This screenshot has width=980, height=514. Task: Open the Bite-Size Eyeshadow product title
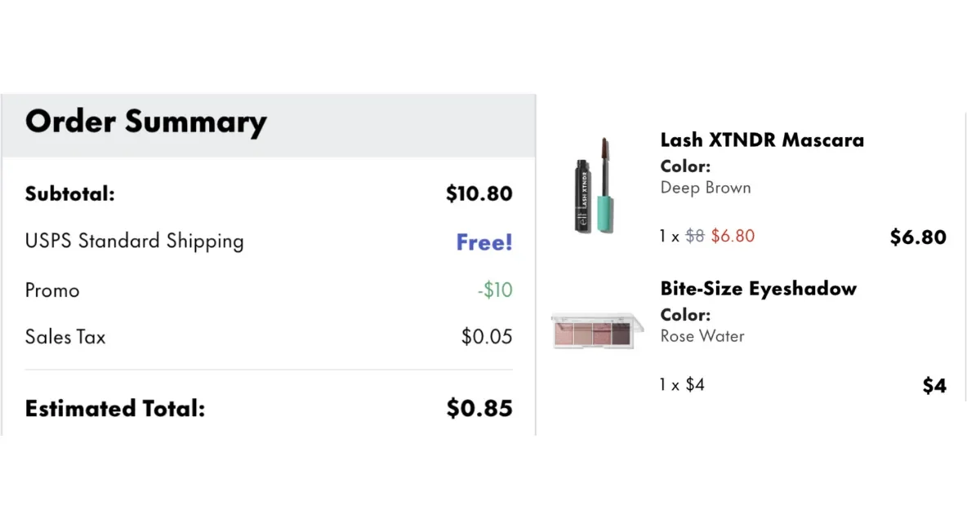[x=758, y=289]
